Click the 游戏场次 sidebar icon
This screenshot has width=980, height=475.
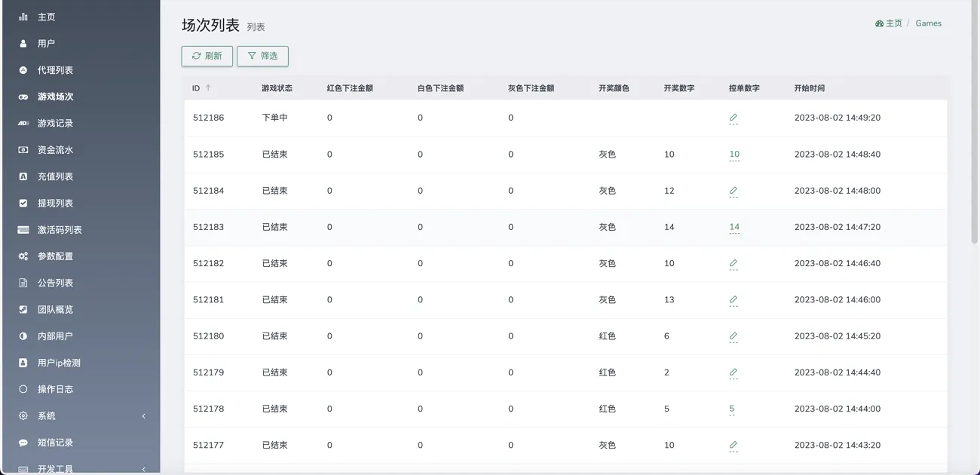coord(23,97)
